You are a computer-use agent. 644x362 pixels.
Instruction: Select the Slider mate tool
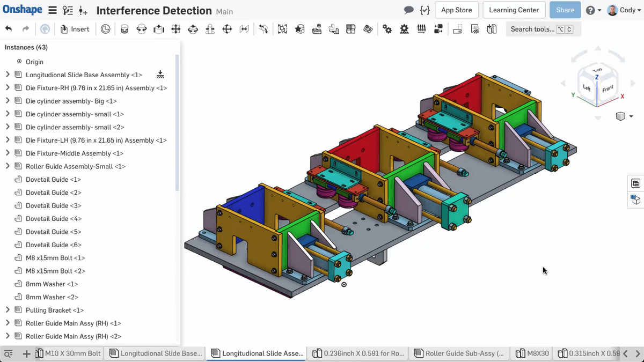(x=159, y=29)
